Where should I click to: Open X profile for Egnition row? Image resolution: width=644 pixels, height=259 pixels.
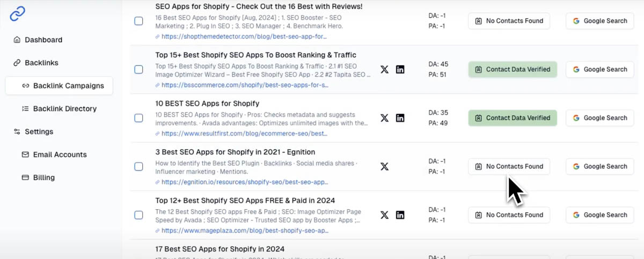(x=384, y=167)
